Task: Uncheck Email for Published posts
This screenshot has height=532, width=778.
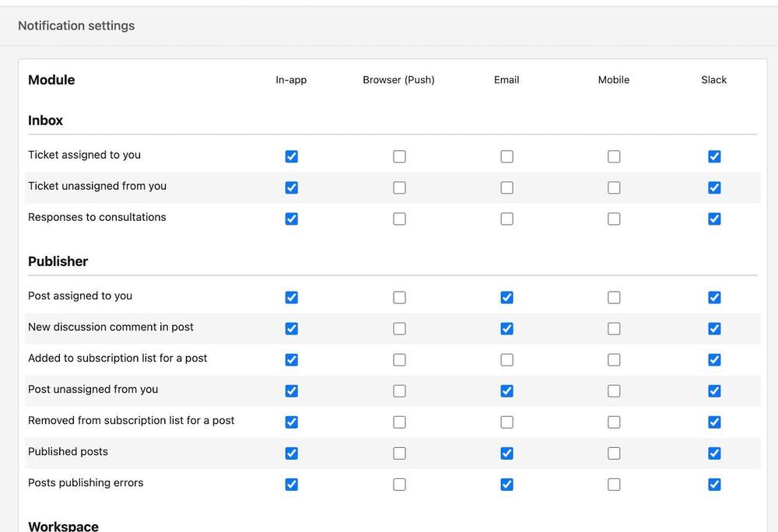Action: (506, 453)
